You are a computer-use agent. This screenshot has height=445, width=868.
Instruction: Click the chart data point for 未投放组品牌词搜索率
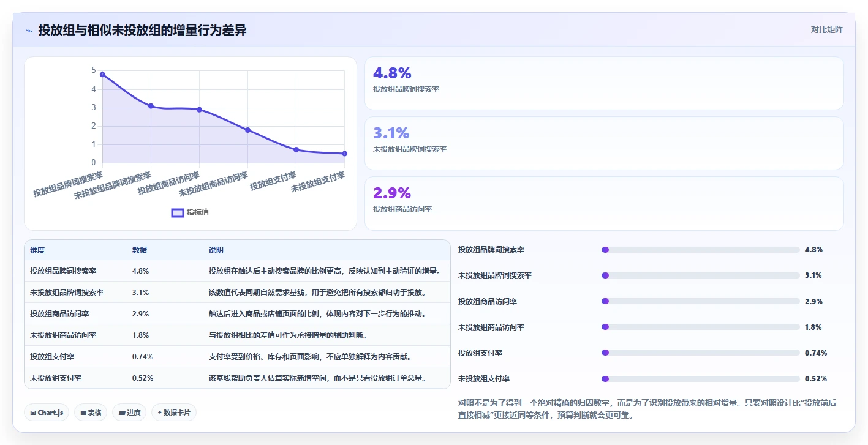(x=151, y=106)
